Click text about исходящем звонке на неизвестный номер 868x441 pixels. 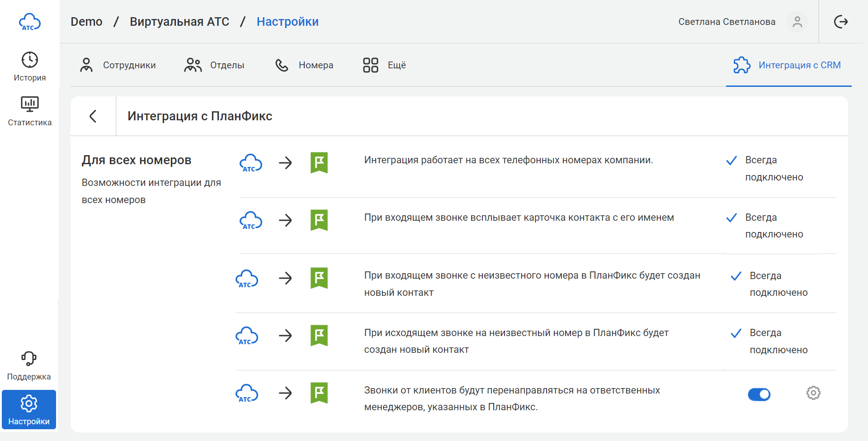click(x=516, y=341)
